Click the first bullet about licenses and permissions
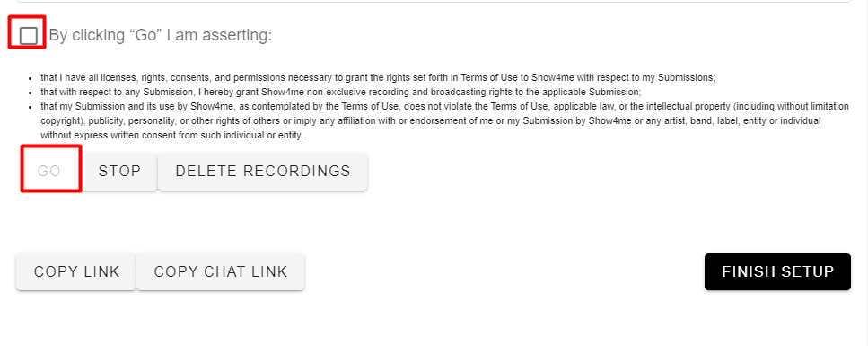Viewport: 868px width, 346px height. [378, 78]
